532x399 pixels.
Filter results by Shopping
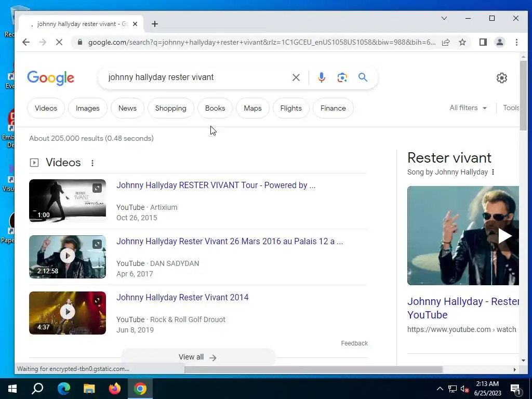point(170,108)
